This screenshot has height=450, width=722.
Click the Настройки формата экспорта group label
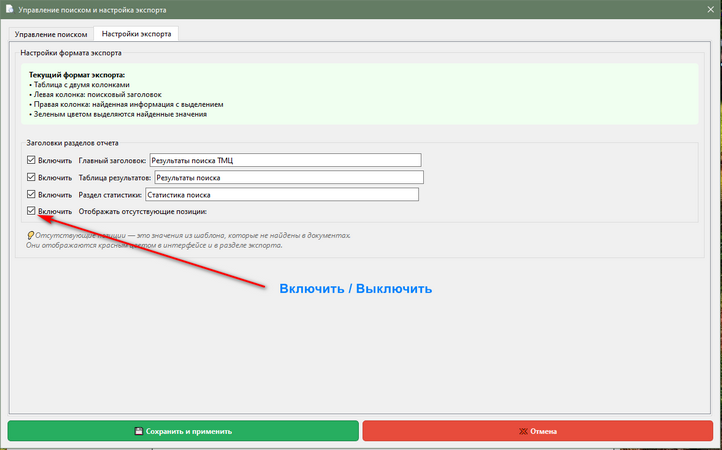[x=71, y=53]
